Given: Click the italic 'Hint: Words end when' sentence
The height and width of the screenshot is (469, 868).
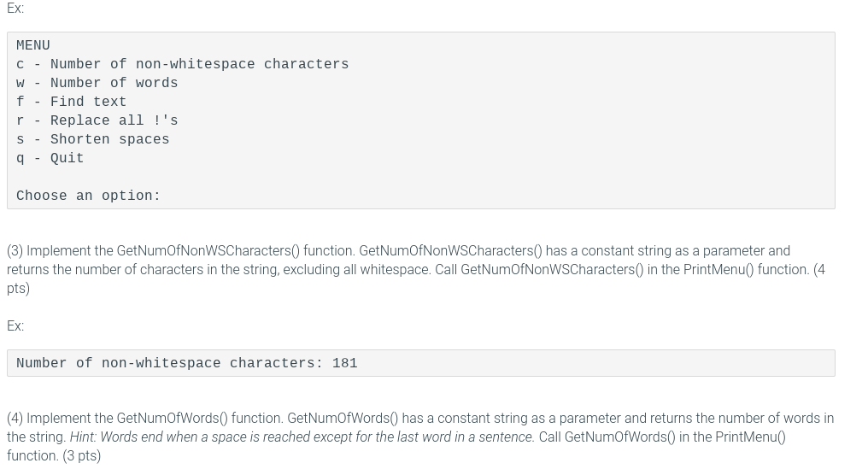Looking at the screenshot, I should 302,437.
